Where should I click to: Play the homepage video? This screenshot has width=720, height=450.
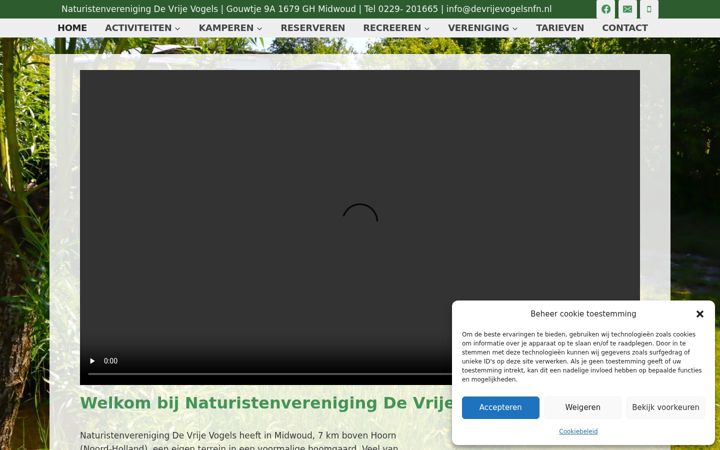click(x=92, y=361)
